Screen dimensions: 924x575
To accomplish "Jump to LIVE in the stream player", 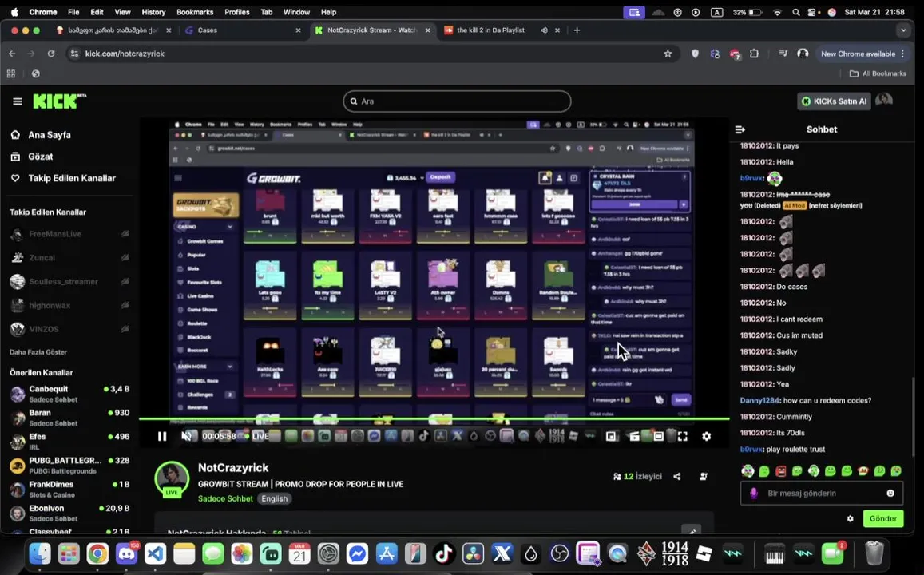I will 257,436.
